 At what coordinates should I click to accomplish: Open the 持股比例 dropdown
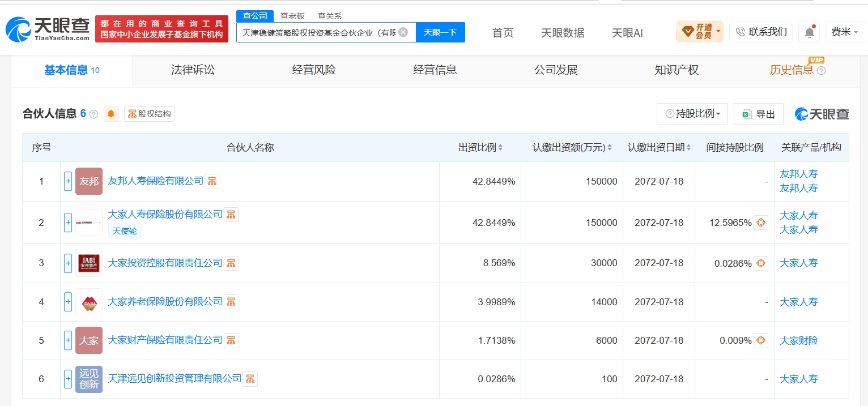[692, 114]
